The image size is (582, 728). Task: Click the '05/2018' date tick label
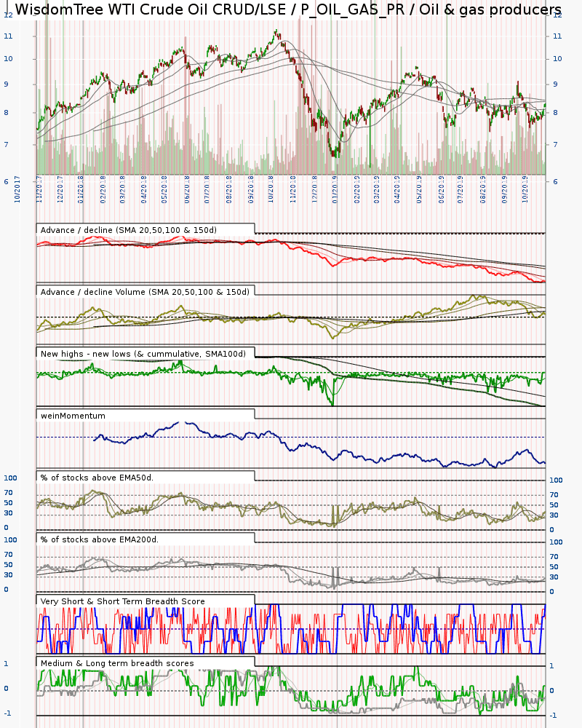(x=164, y=189)
